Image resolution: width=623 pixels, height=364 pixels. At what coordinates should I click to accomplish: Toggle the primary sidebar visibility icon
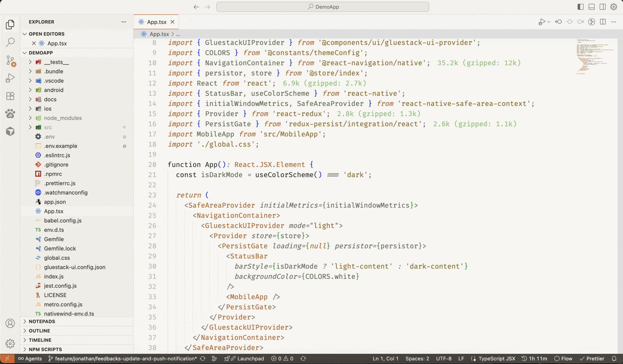(580, 6)
